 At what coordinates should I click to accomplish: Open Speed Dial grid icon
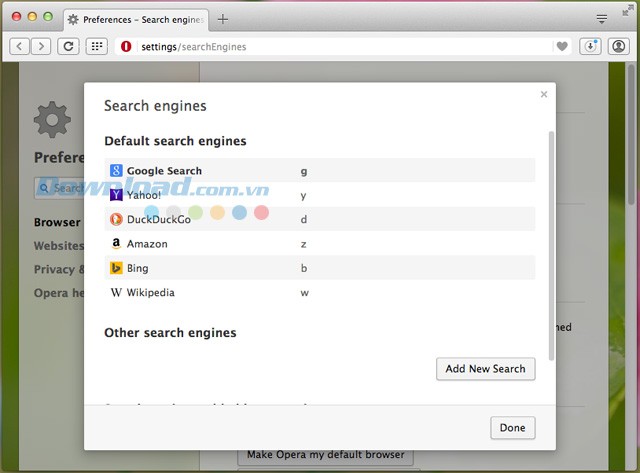pos(96,46)
